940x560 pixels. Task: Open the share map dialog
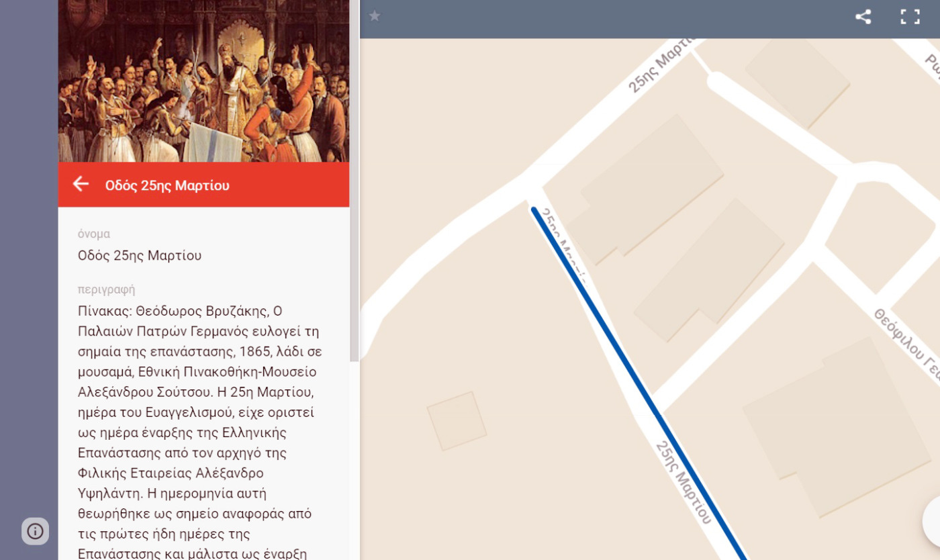pyautogui.click(x=863, y=17)
